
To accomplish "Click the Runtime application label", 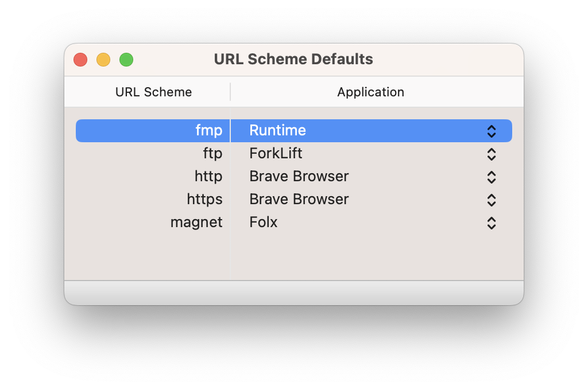I will [x=278, y=130].
